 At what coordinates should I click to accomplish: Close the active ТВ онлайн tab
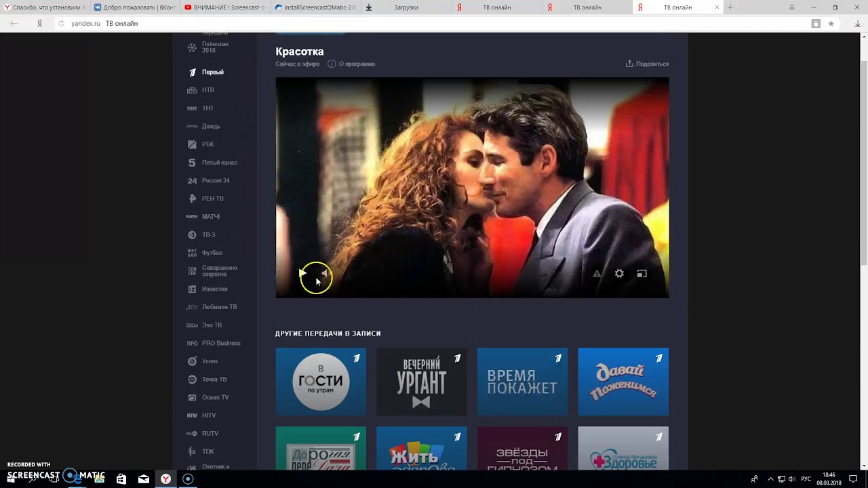click(x=717, y=7)
